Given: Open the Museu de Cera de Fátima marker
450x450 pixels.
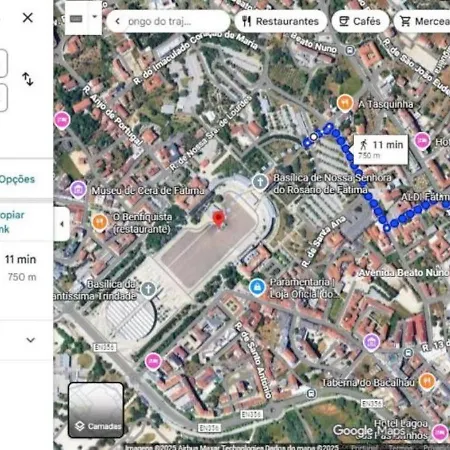Looking at the screenshot, I should pos(78,190).
